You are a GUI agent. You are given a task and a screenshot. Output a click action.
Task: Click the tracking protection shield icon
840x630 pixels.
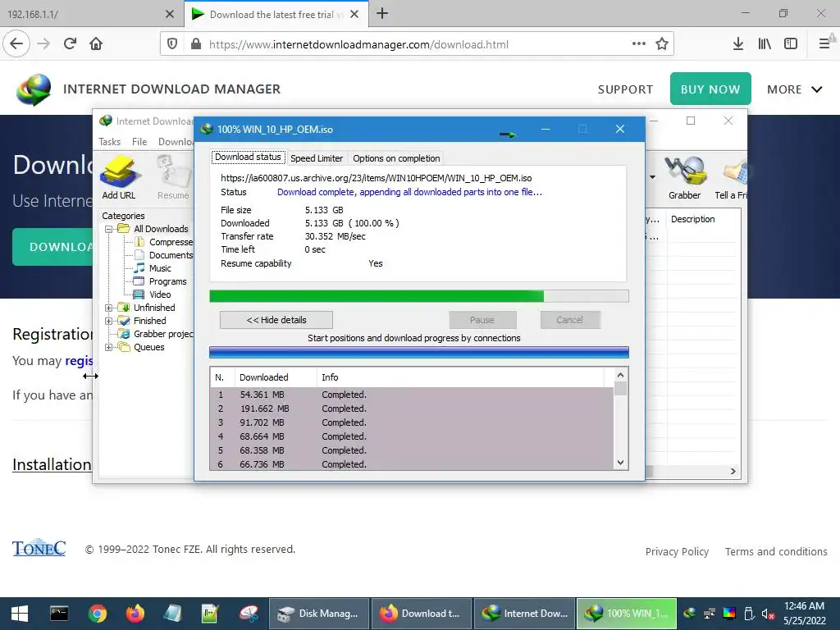pos(172,44)
